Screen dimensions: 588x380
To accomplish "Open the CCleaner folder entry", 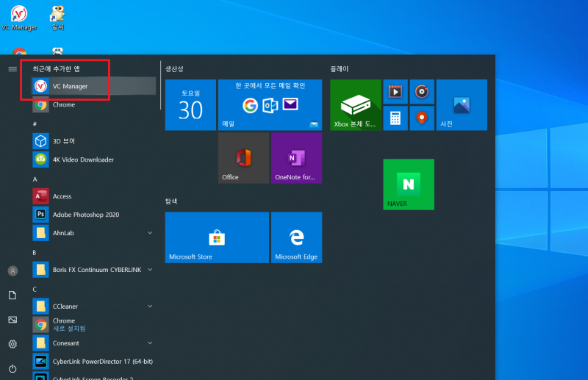I will [x=94, y=306].
